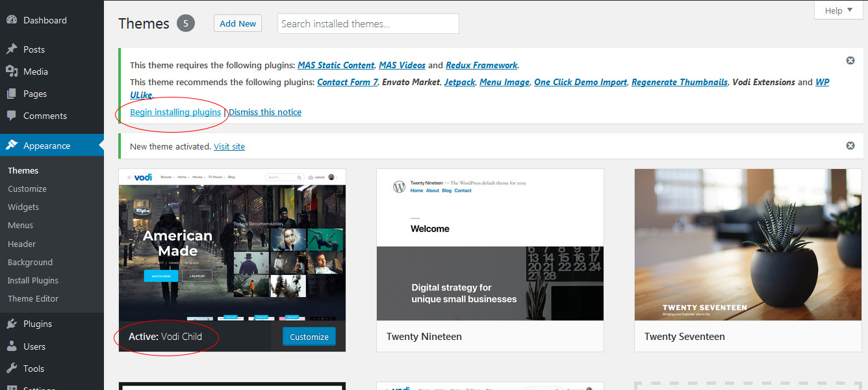
Task: Open the Widgets submenu item
Action: point(23,207)
